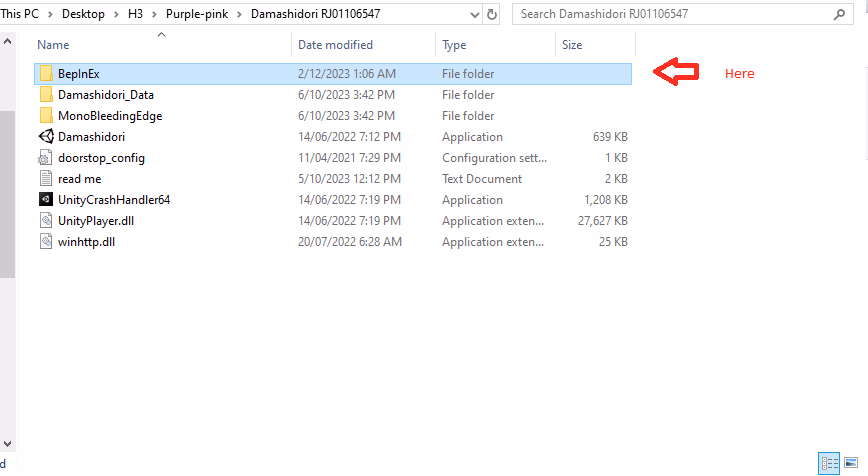The width and height of the screenshot is (868, 476).
Task: Click the winhttp.dll file icon
Action: pyautogui.click(x=46, y=242)
